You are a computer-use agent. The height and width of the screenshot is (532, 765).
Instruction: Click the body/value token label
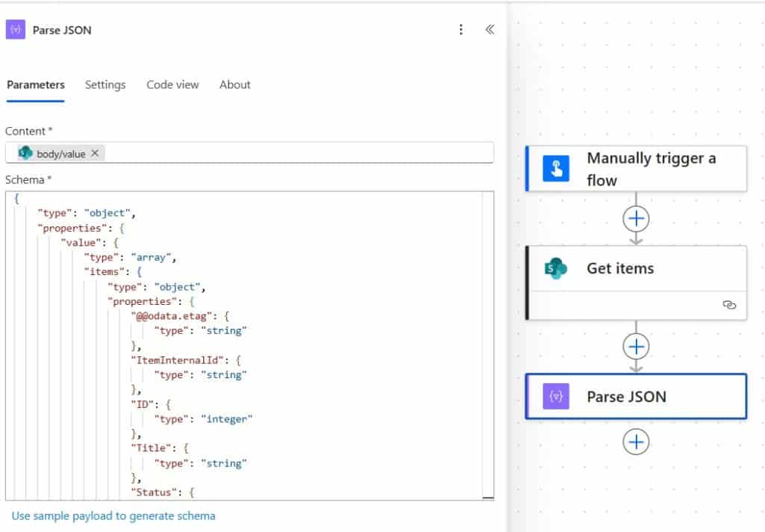point(61,154)
